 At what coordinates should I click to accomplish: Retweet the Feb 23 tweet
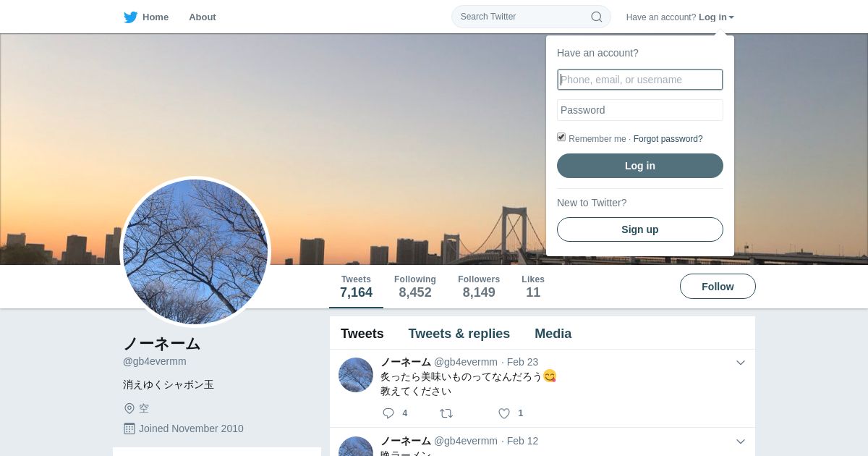(x=446, y=413)
